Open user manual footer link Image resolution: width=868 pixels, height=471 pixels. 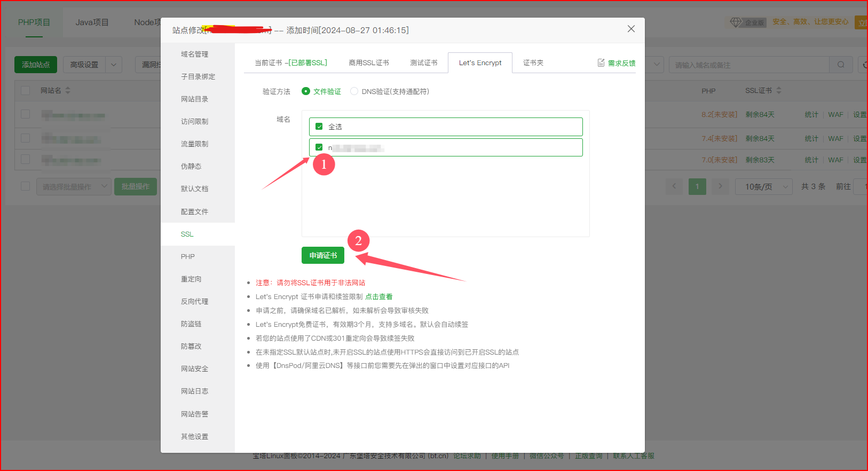[x=505, y=456]
